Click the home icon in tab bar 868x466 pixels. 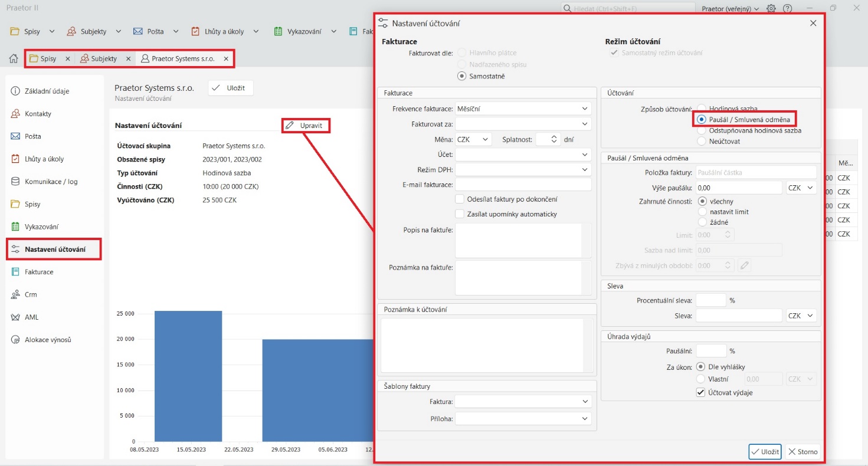(13, 59)
